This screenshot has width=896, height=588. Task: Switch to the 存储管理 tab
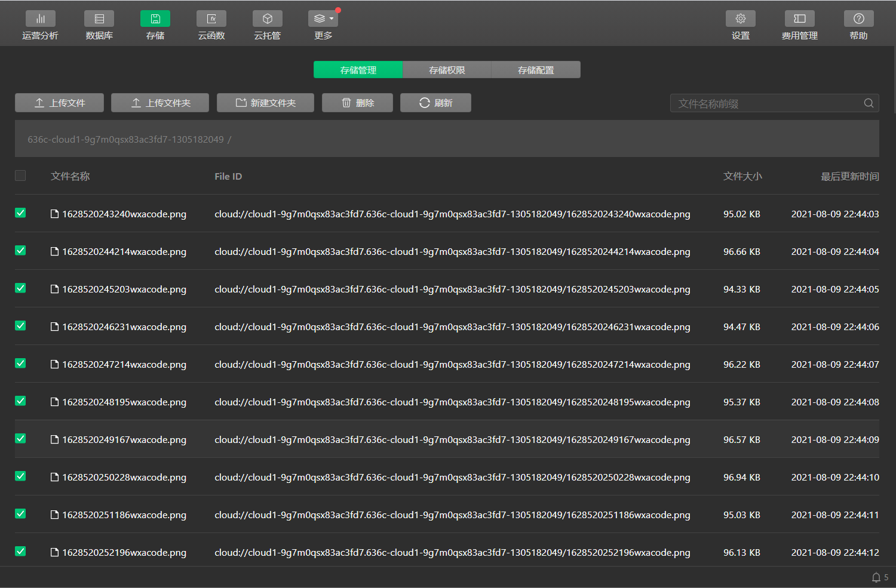click(358, 70)
